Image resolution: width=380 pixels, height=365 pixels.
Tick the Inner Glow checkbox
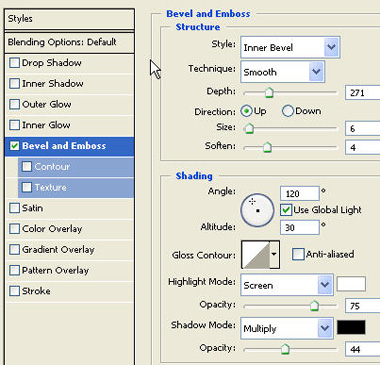(x=14, y=125)
